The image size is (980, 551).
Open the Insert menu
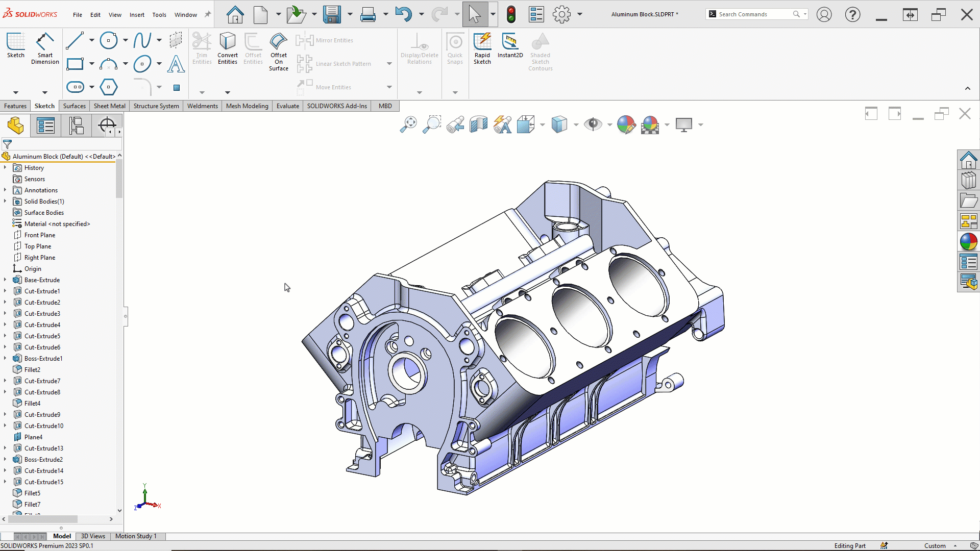point(137,15)
